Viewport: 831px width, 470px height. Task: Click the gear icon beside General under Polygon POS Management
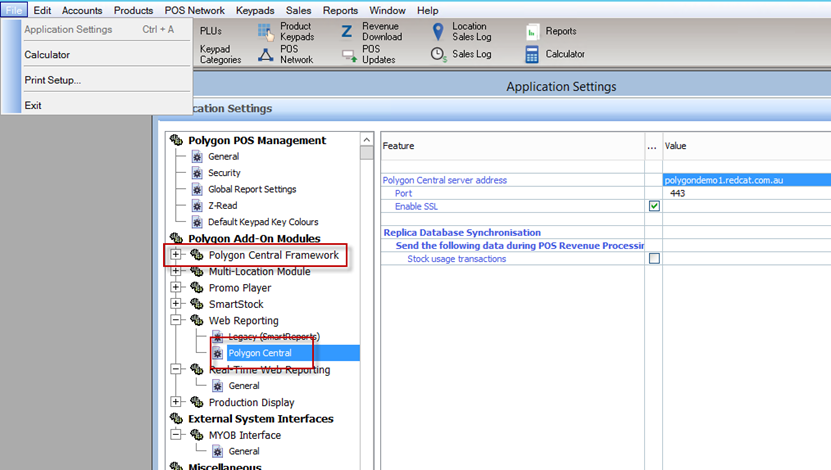197,157
